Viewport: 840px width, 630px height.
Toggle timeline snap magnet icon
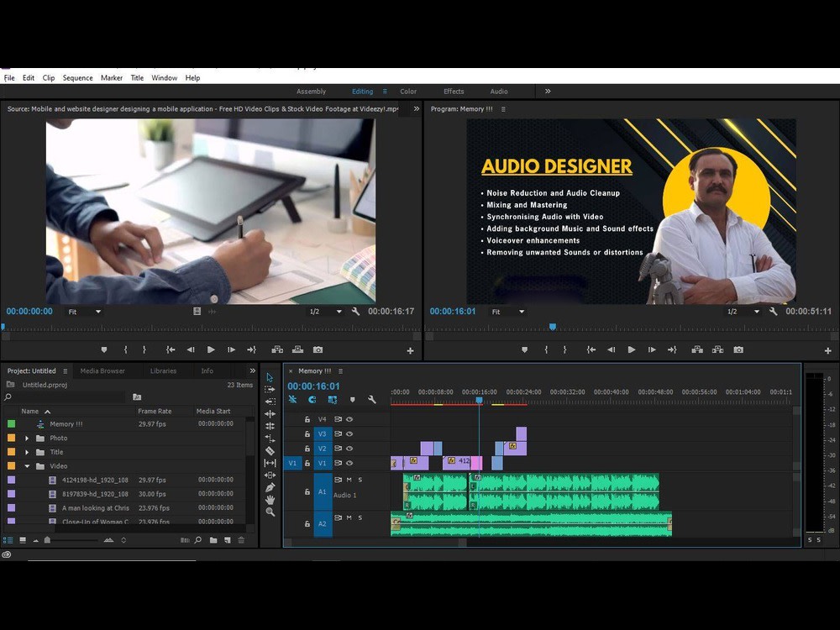click(x=312, y=400)
